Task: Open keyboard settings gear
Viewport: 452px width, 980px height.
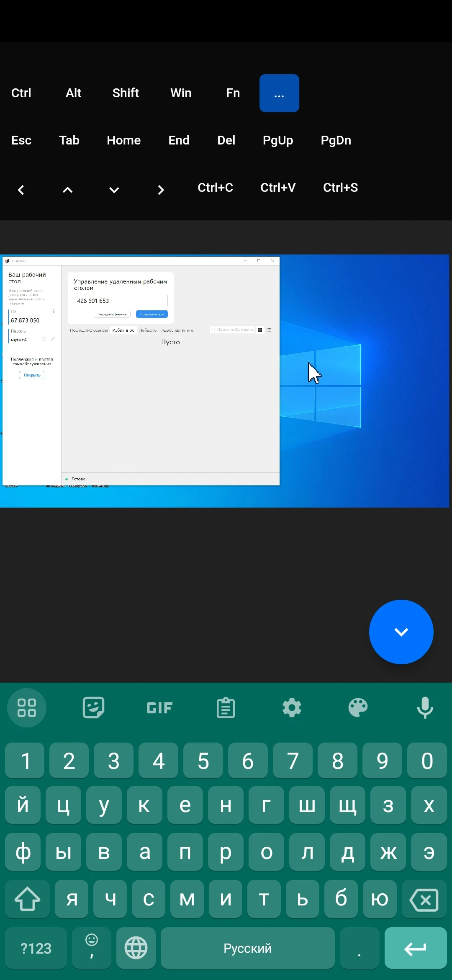Action: (x=292, y=708)
